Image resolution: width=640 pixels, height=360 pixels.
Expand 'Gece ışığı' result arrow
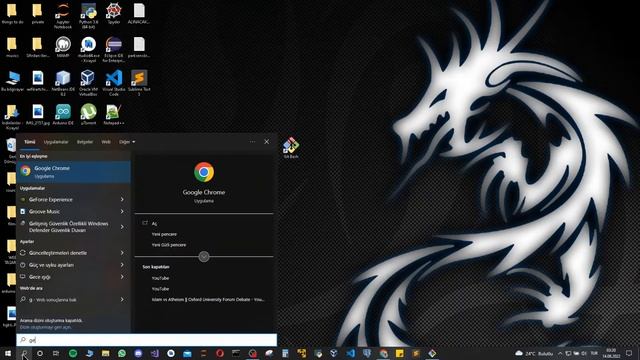122,277
